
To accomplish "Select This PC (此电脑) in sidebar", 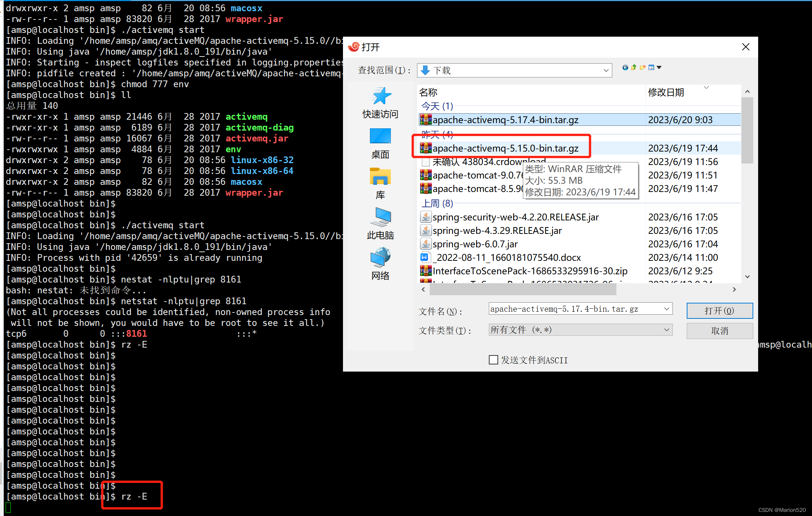I will point(380,224).
